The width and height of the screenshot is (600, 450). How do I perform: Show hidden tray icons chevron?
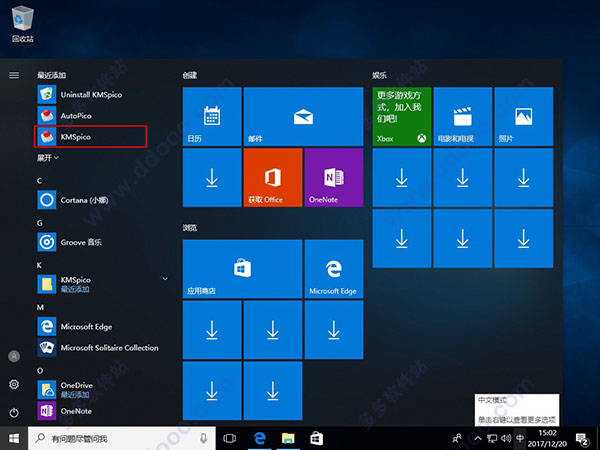[x=478, y=439]
